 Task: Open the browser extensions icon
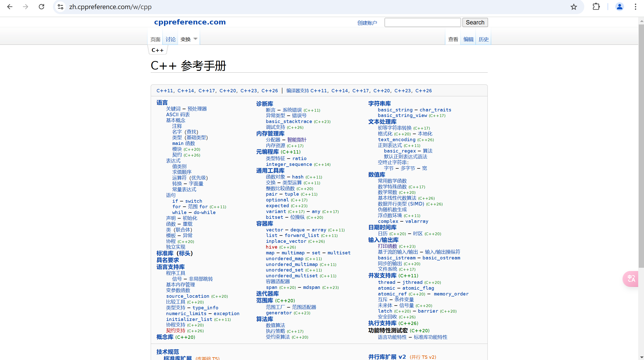[596, 7]
